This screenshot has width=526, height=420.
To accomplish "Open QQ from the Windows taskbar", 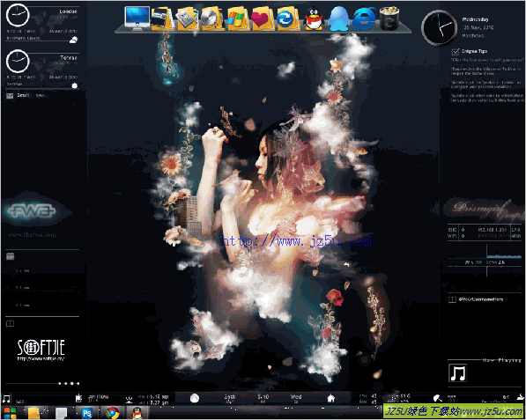I will (x=137, y=413).
